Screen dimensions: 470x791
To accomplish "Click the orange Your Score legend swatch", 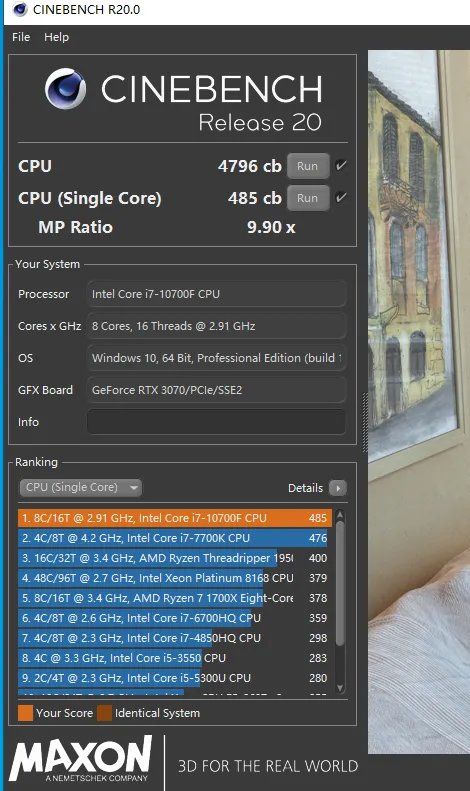I will click(x=25, y=713).
